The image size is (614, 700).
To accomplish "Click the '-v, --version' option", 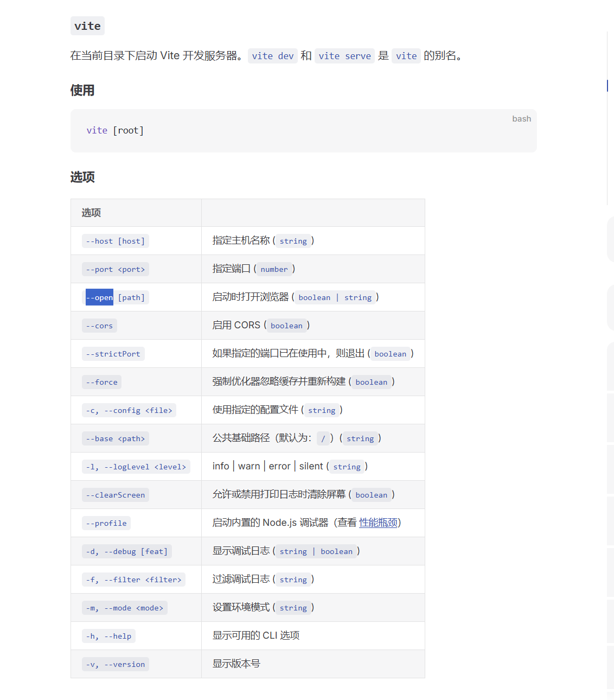I will click(x=116, y=664).
